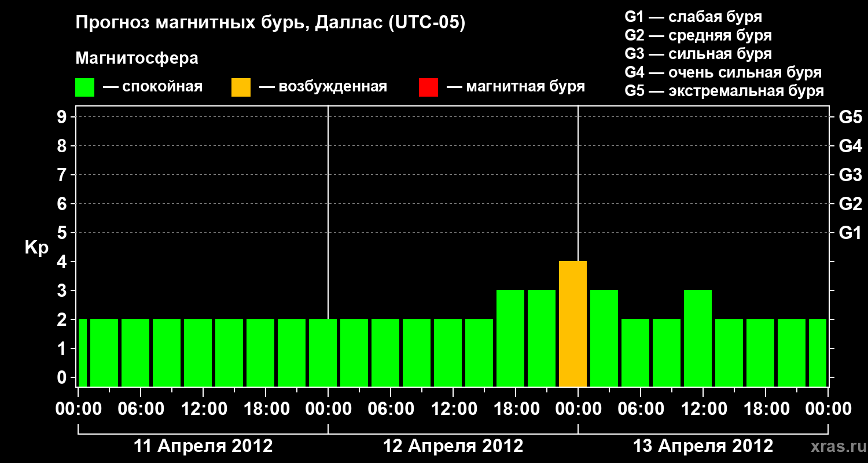Click the 18:00 time label above 12 Апреля
This screenshot has width=868, height=463.
pyautogui.click(x=516, y=409)
